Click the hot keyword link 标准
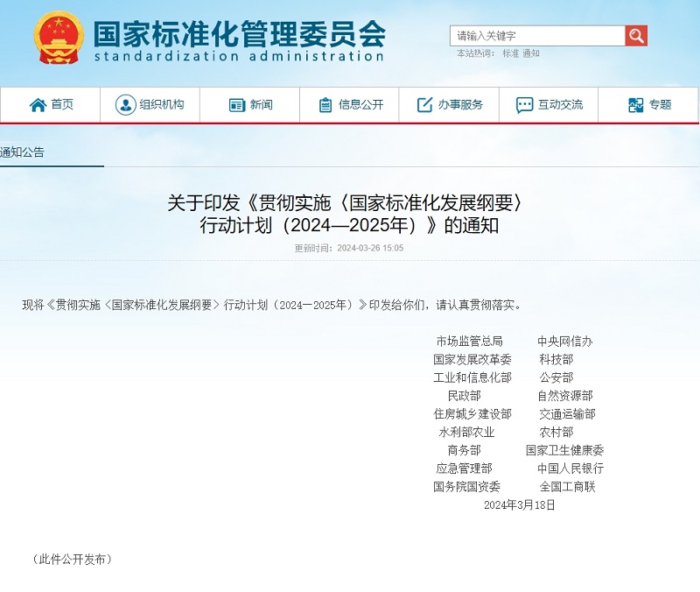Screen dimensions: 700x592 click(510, 53)
